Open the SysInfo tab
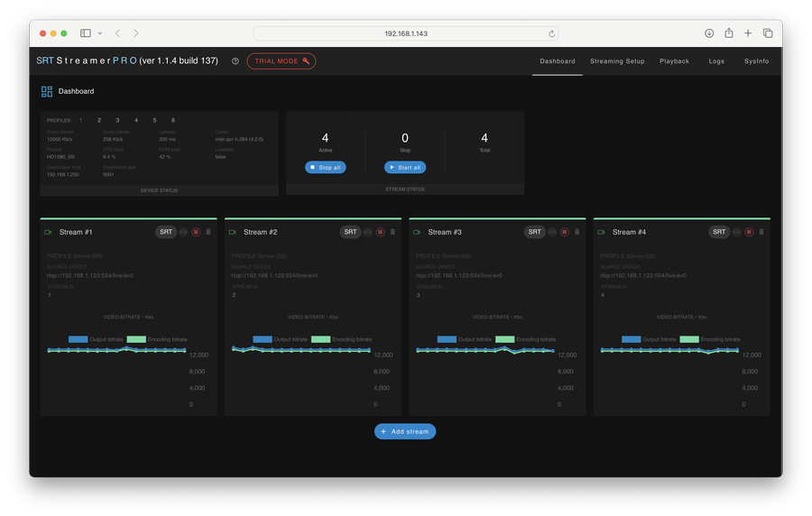 pyautogui.click(x=756, y=61)
